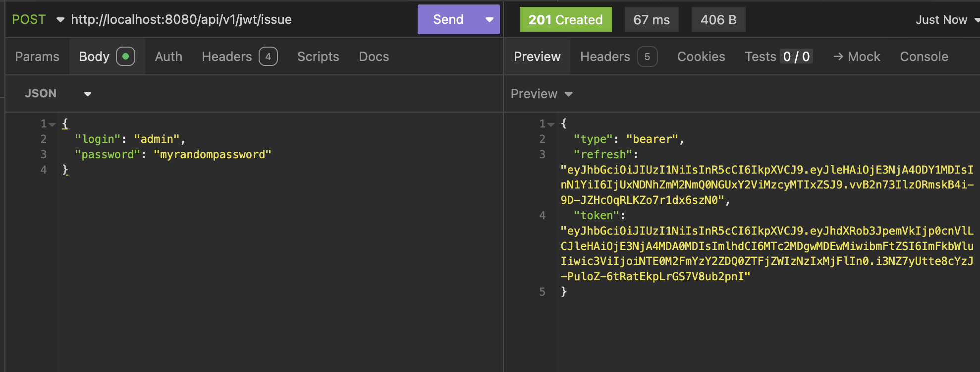Open the Send options dropdown arrow
This screenshot has width=980, height=372.
click(490, 19)
